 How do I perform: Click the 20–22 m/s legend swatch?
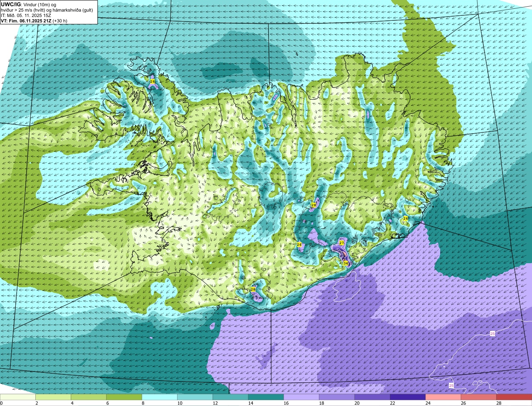(x=372, y=397)
